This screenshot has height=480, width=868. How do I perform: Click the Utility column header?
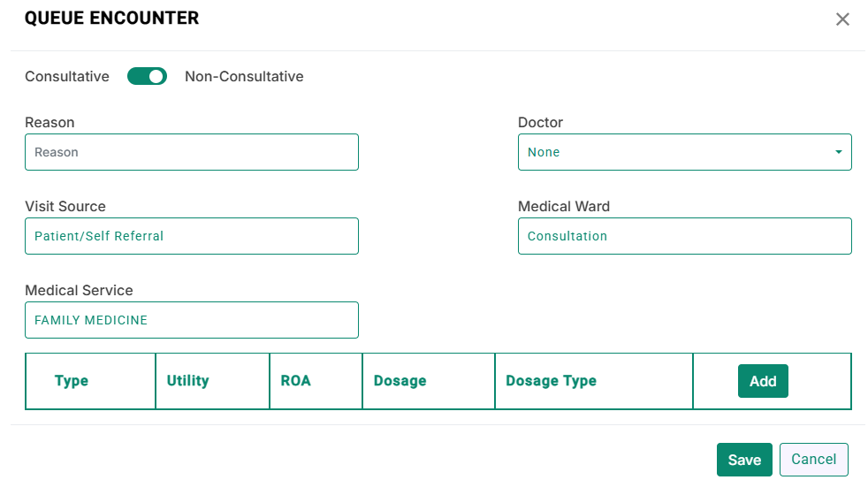[x=187, y=381]
